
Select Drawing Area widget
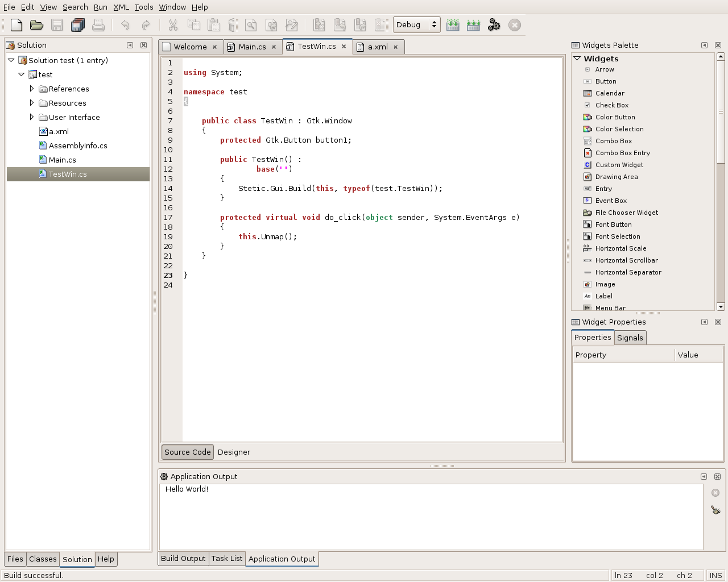tap(617, 177)
